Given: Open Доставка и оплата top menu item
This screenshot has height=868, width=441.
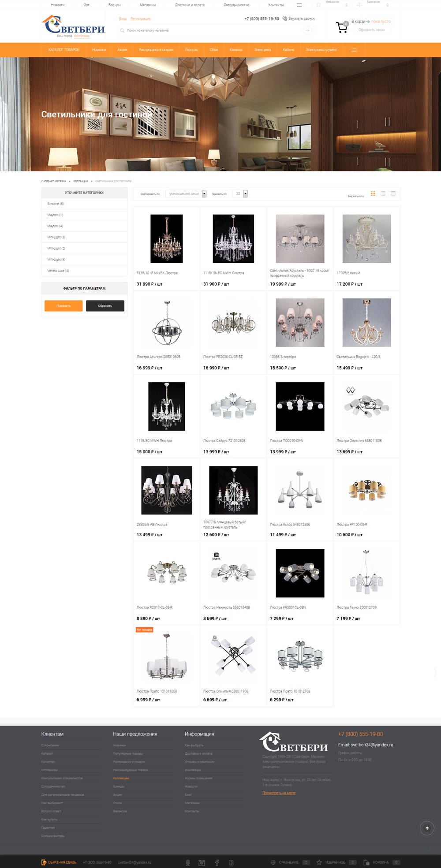Looking at the screenshot, I should [x=190, y=5].
